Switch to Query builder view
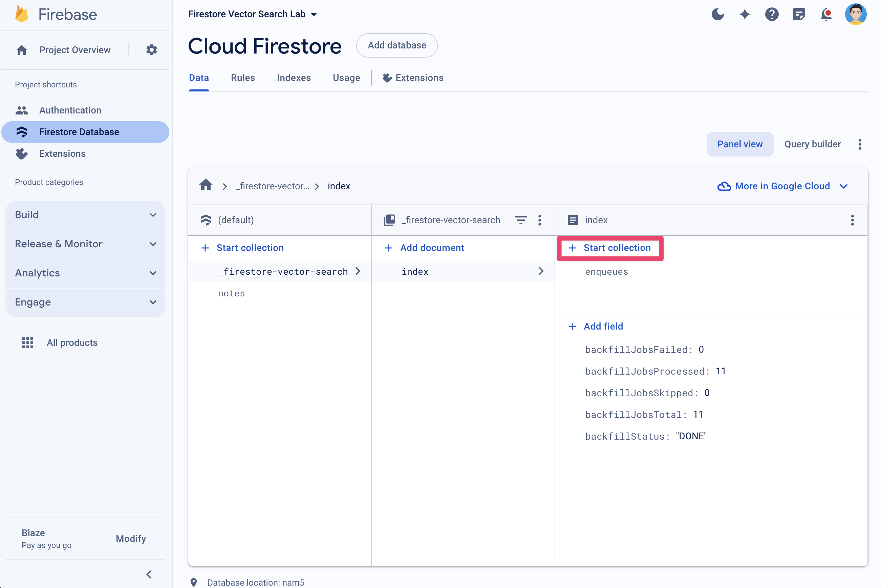Image resolution: width=881 pixels, height=588 pixels. click(x=812, y=144)
